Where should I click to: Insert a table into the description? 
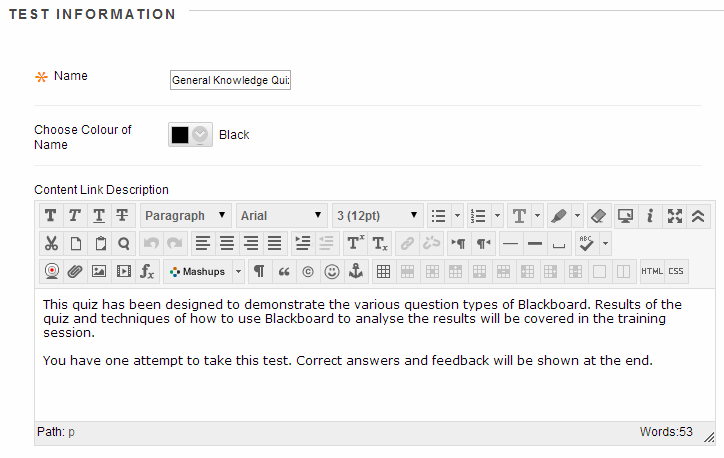tap(383, 271)
